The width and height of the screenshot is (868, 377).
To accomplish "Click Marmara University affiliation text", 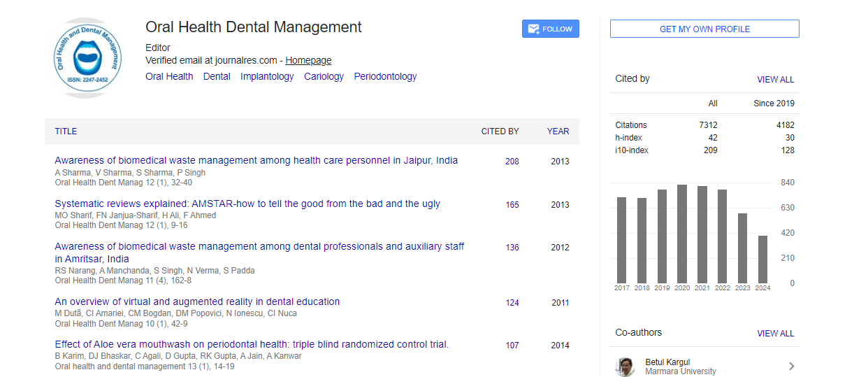I will (681, 371).
